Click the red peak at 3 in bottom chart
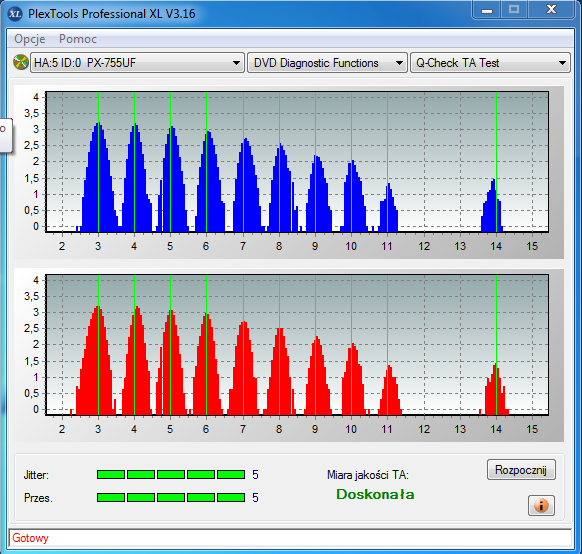 [96, 360]
